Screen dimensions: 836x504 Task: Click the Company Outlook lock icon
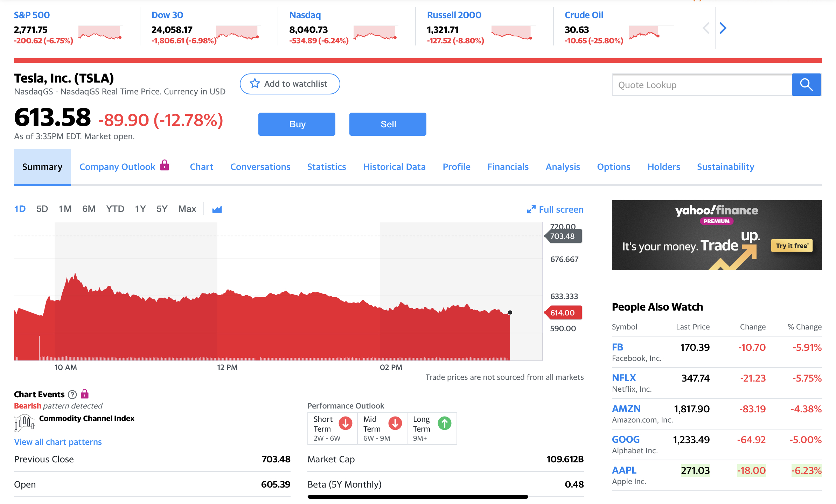[x=165, y=165]
